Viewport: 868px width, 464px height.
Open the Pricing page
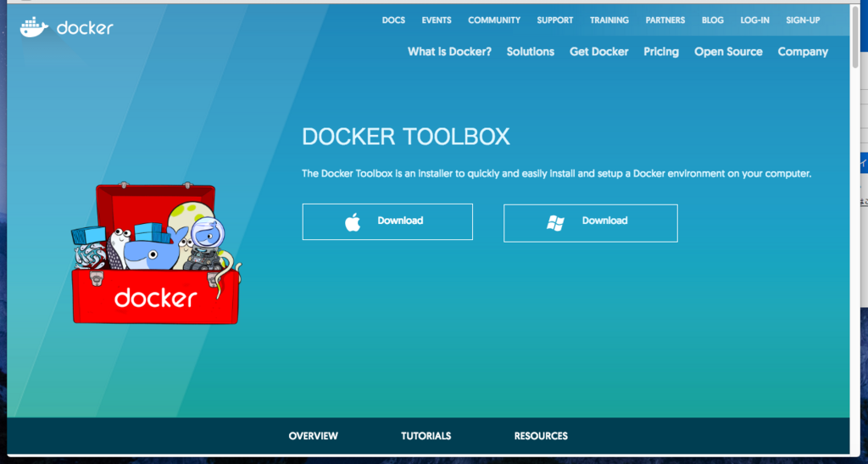click(x=661, y=52)
